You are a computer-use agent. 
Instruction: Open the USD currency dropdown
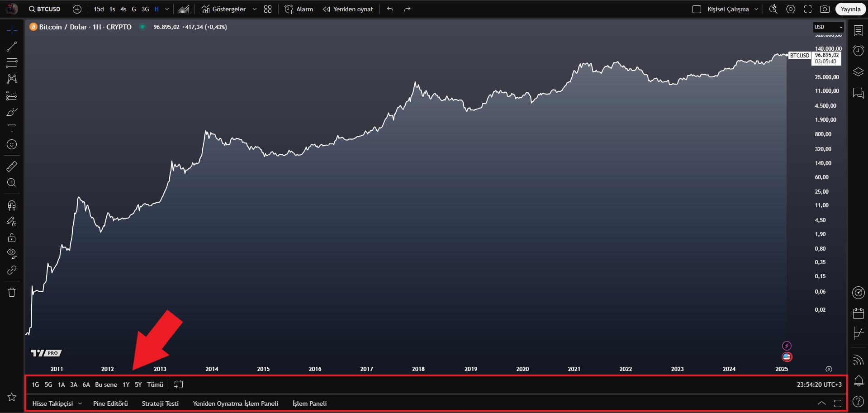pyautogui.click(x=828, y=27)
